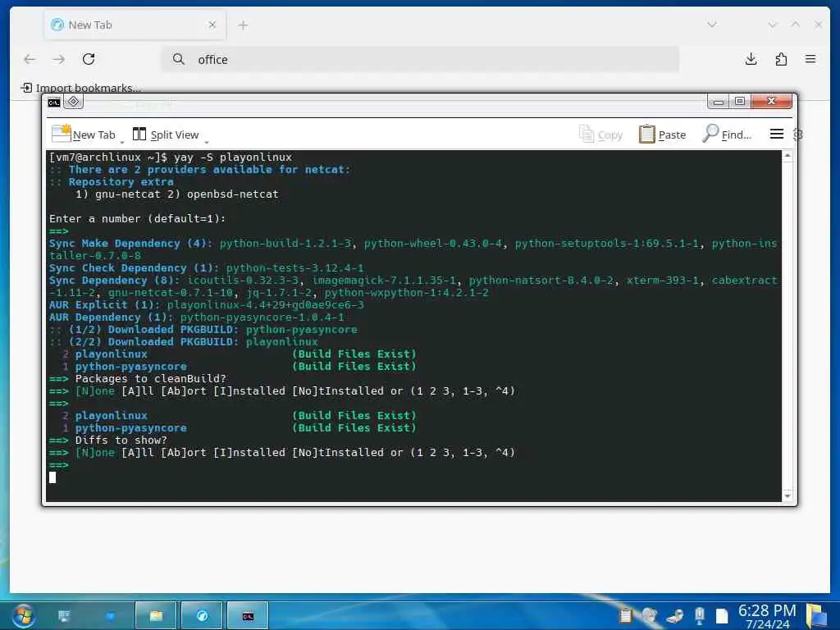Open the browser application menu
Viewport: 840px width, 630px height.
click(810, 59)
